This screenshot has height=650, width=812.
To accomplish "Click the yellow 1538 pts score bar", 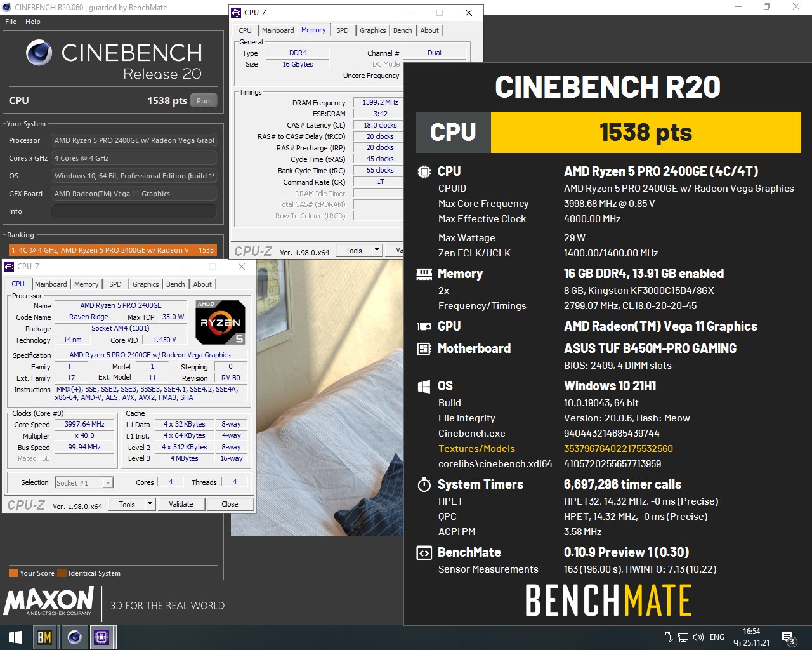I will click(646, 133).
